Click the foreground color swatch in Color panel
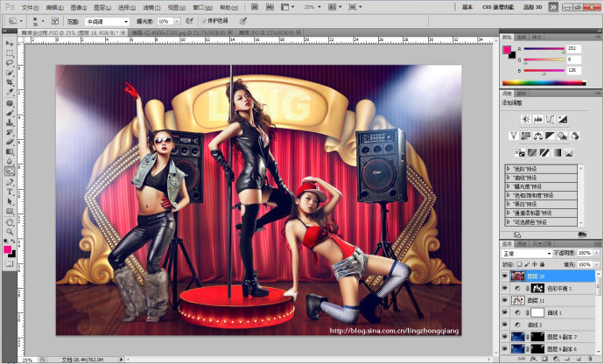 507,50
